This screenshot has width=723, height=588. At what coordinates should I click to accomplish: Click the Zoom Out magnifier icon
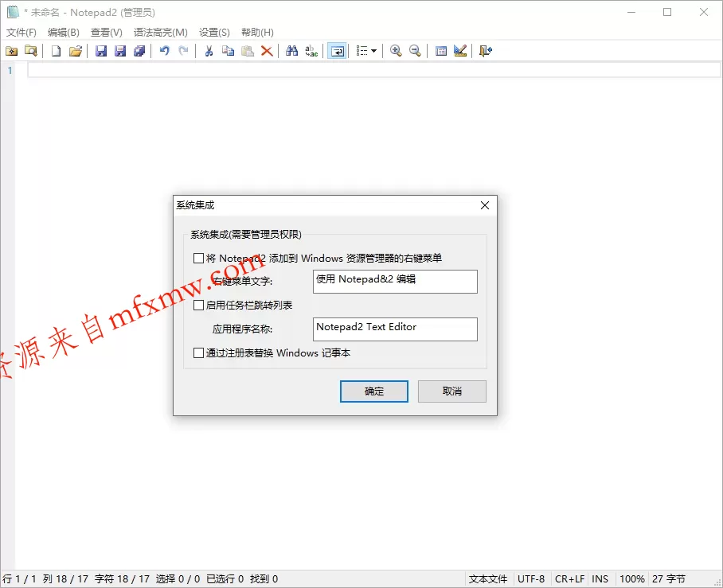click(x=415, y=51)
